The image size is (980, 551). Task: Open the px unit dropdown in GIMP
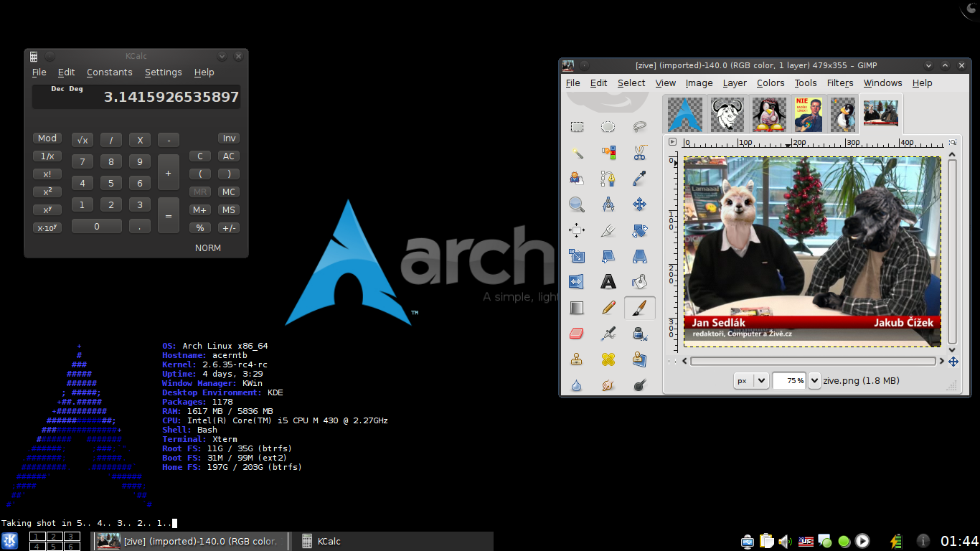[x=751, y=380]
